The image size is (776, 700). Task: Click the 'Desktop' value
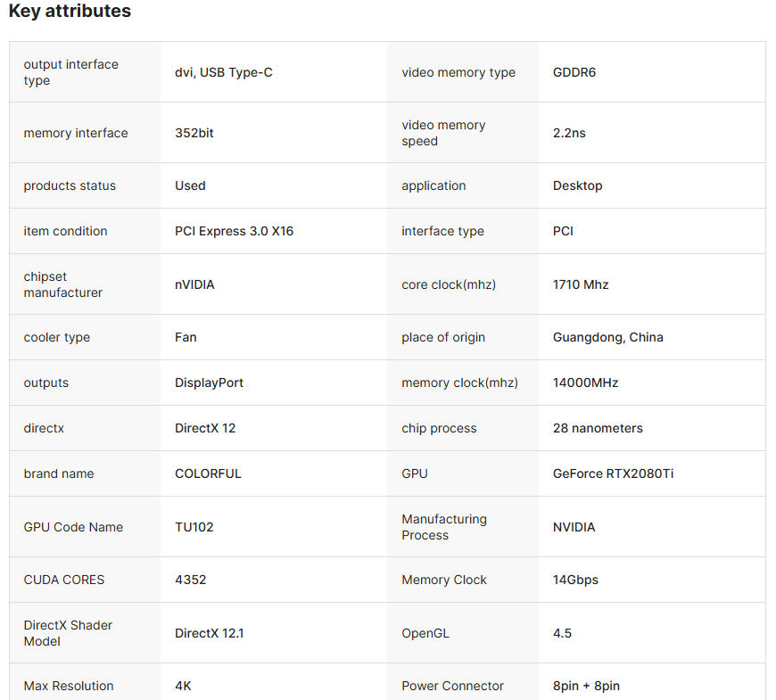tap(578, 186)
